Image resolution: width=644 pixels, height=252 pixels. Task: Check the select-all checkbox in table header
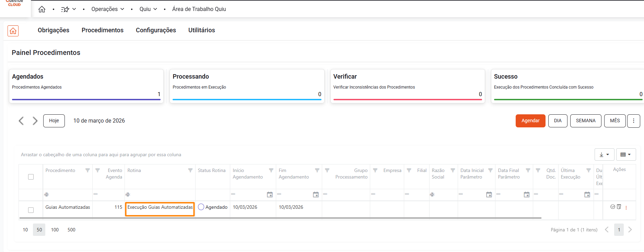31,177
